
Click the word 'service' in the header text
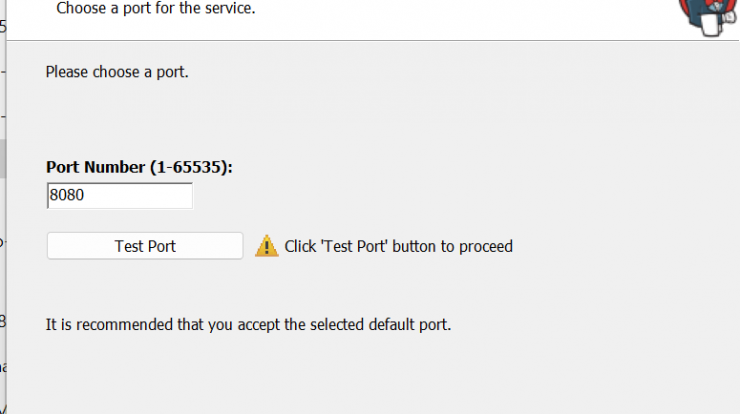coord(228,8)
